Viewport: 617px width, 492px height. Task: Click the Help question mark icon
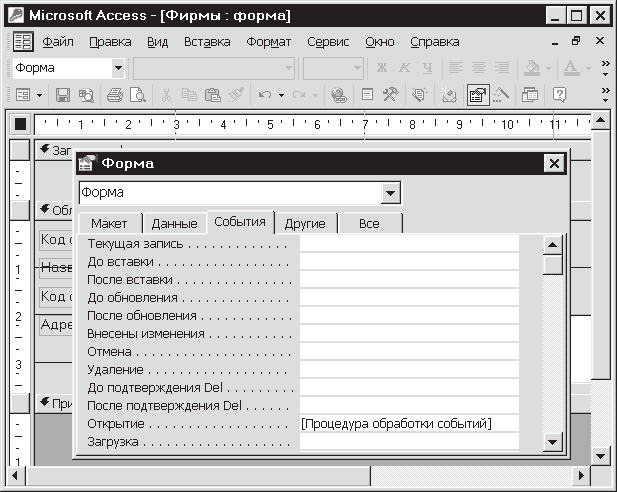click(559, 95)
